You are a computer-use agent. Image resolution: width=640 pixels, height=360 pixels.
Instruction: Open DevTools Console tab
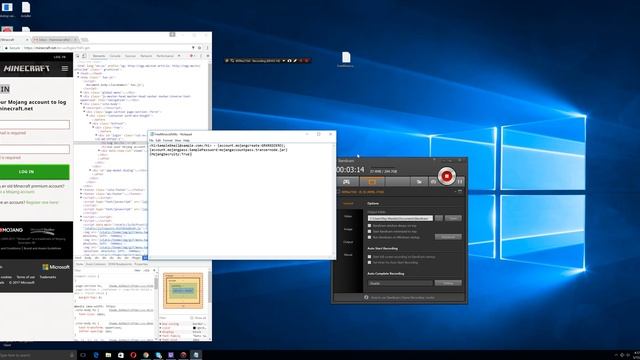pos(115,56)
